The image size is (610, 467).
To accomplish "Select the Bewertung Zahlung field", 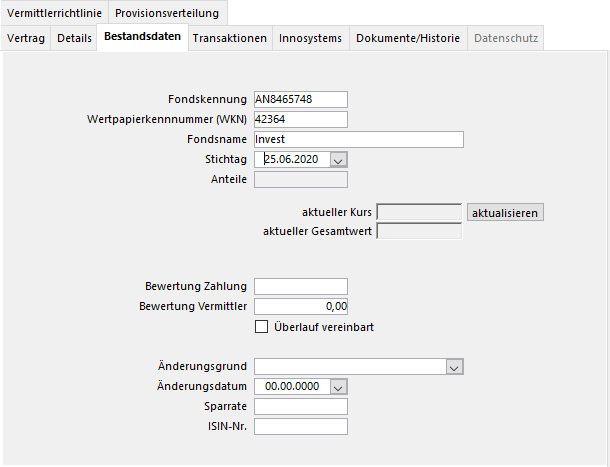I will (x=300, y=286).
